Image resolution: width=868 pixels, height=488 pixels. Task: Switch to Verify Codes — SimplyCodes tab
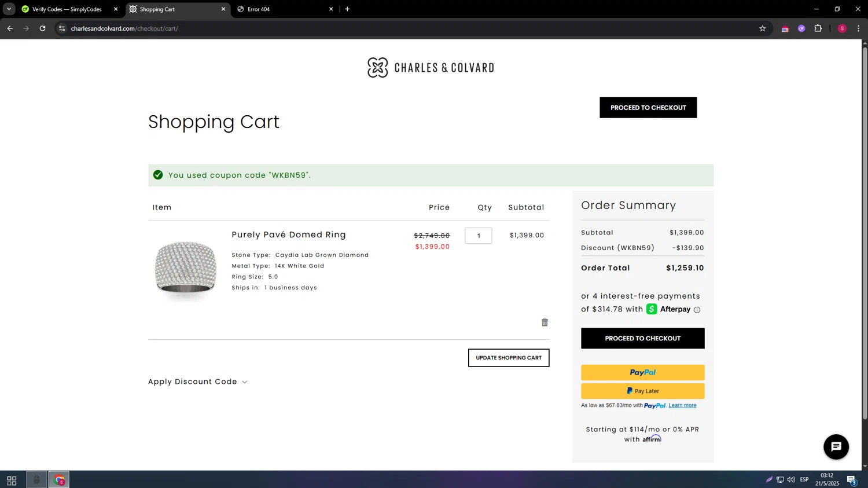pyautogui.click(x=67, y=9)
